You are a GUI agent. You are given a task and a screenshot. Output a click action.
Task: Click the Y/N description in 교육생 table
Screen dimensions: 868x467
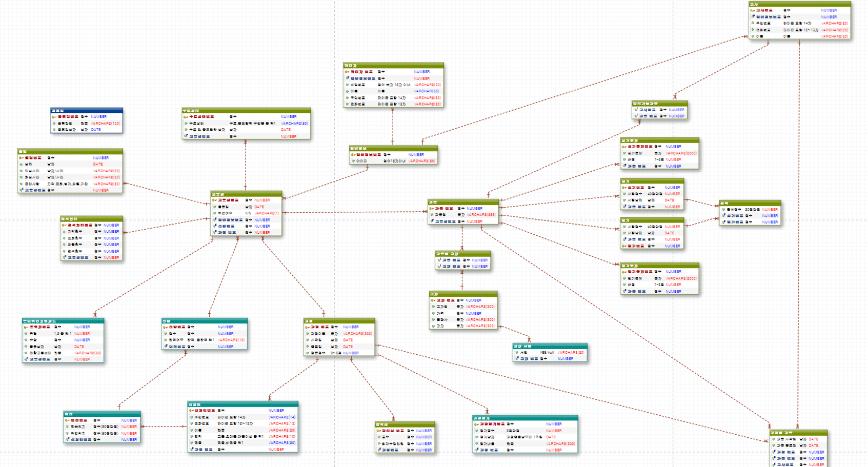click(248, 213)
